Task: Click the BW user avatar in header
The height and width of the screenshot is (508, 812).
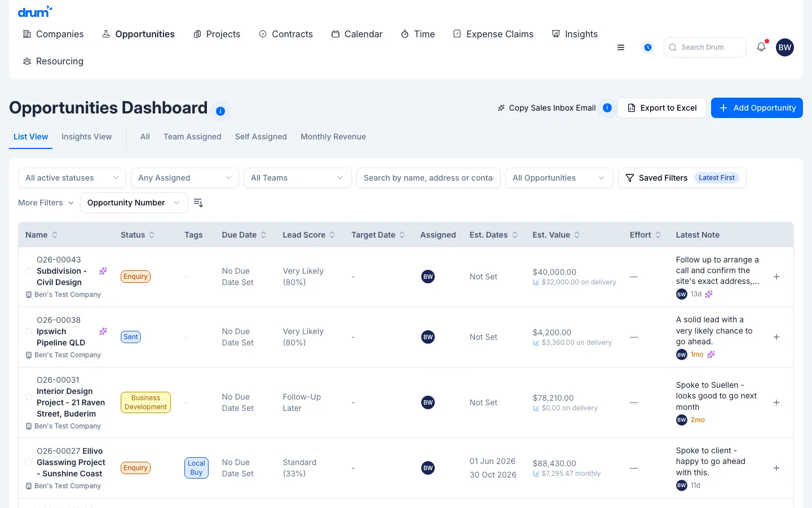Action: (x=785, y=47)
